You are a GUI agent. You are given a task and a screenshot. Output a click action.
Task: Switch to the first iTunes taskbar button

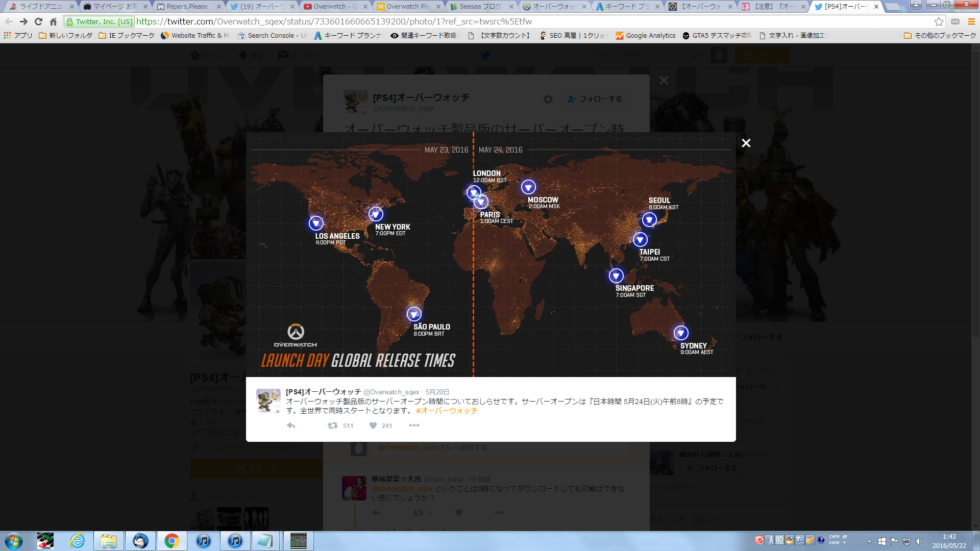click(203, 541)
